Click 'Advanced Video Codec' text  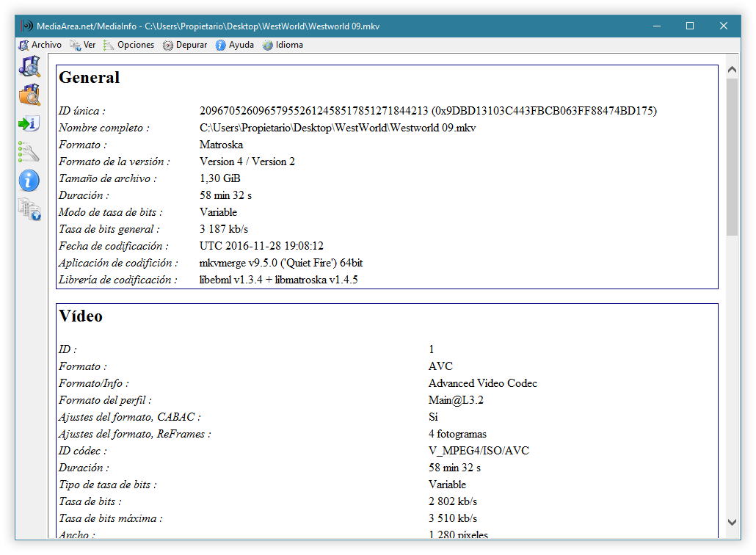click(x=483, y=383)
